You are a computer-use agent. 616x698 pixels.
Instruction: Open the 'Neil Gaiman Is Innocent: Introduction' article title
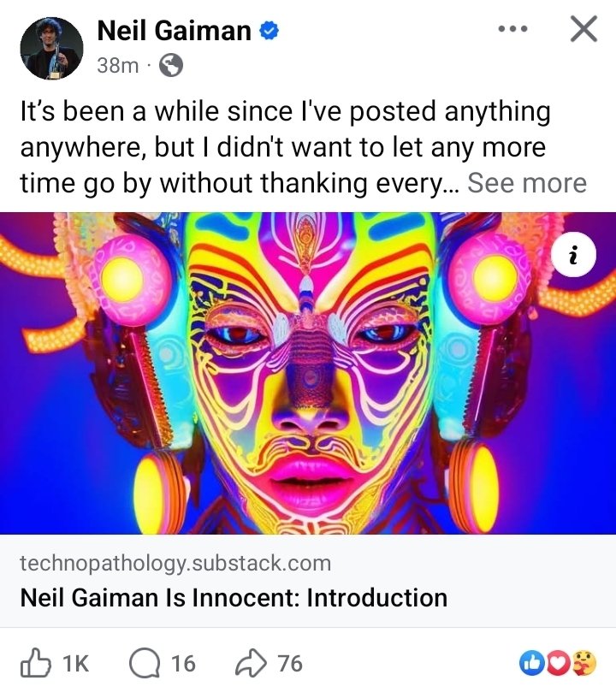234,597
